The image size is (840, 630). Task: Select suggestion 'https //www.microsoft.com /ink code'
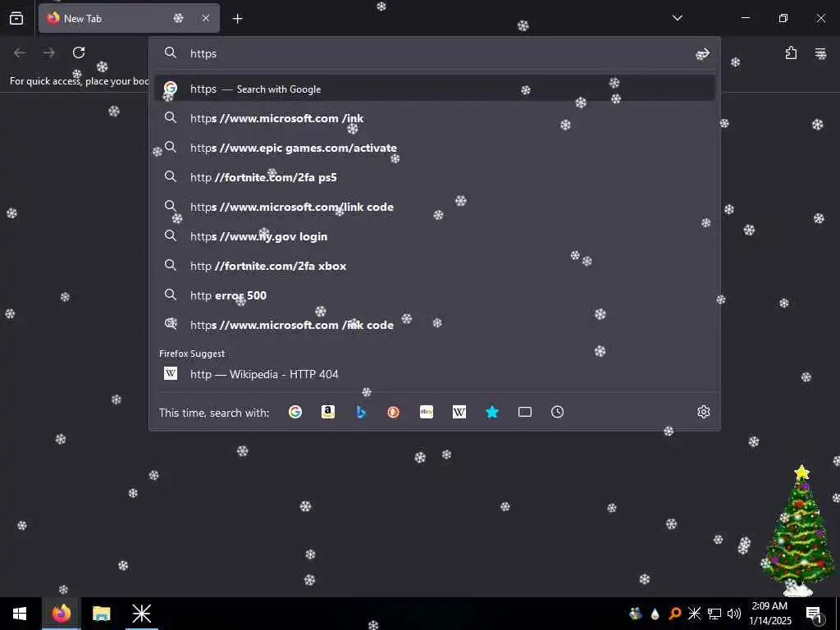[435, 325]
